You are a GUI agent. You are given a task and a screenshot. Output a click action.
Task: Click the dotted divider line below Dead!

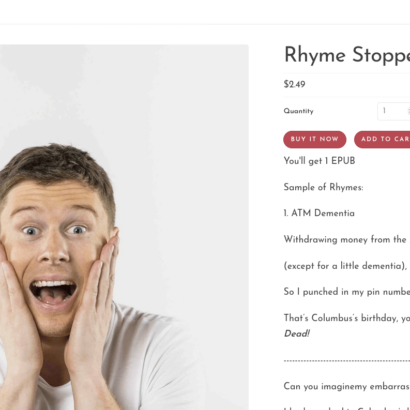coord(347,361)
